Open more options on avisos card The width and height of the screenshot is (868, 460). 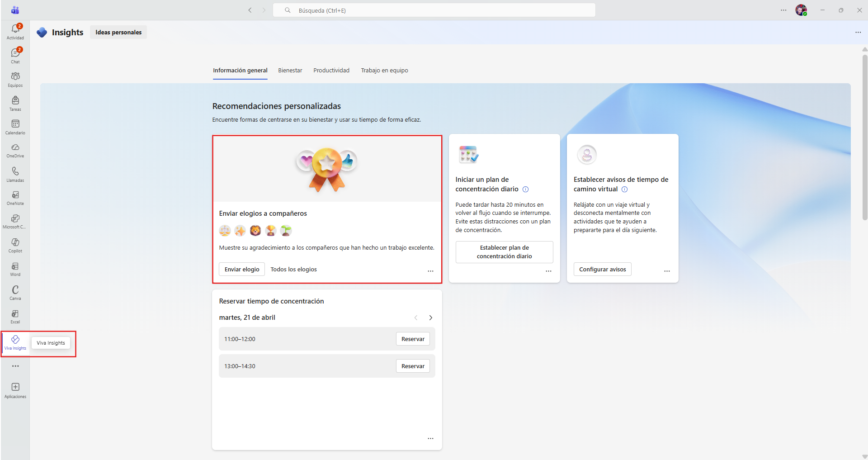point(667,271)
